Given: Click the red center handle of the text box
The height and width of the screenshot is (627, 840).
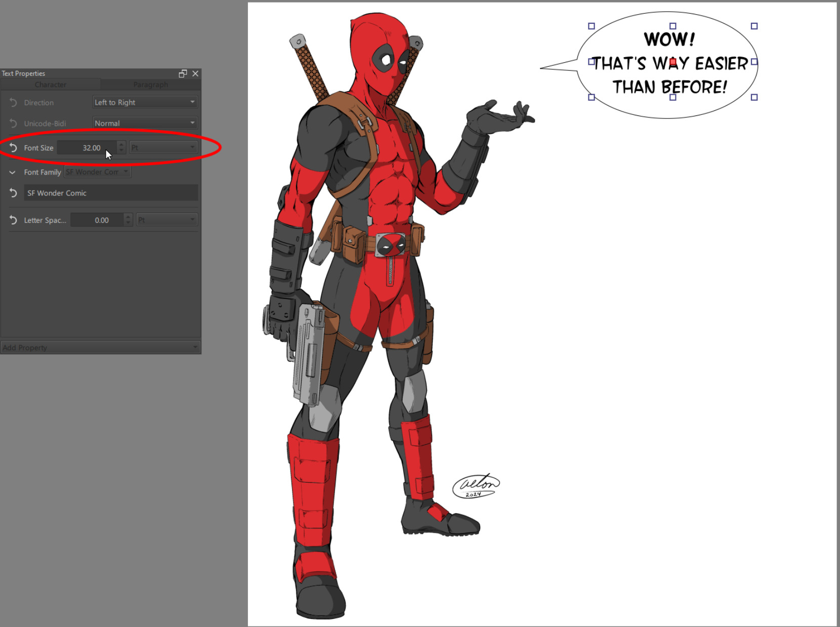Looking at the screenshot, I should click(673, 62).
